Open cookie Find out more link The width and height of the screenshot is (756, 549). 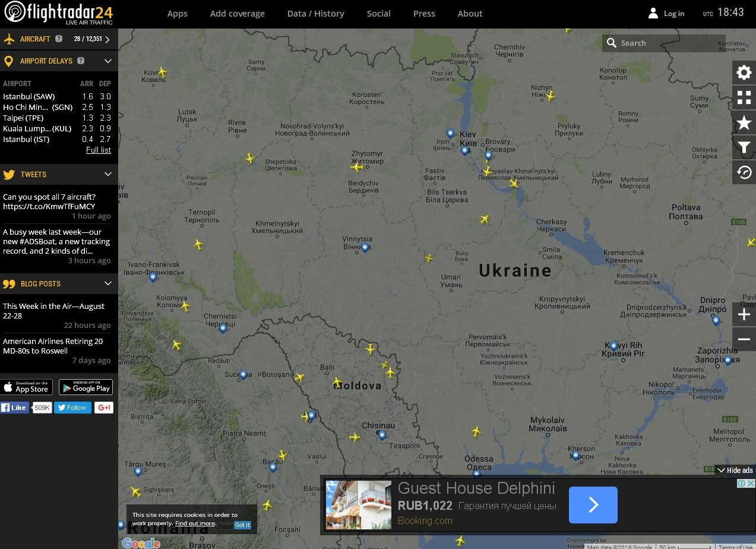[x=195, y=523]
